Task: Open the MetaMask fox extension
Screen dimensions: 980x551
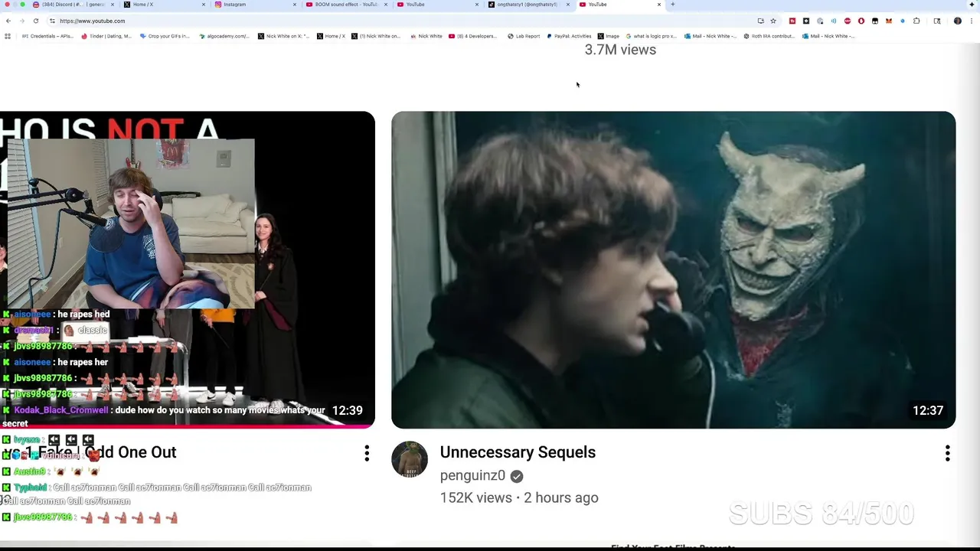Action: click(x=889, y=21)
